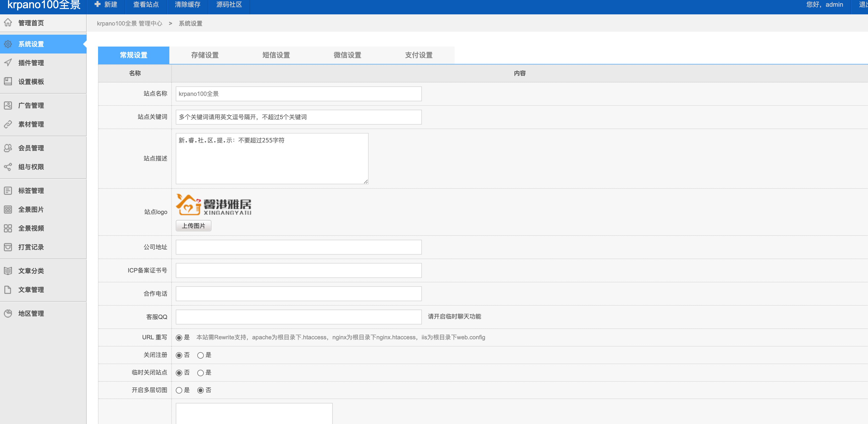Click the 站点描述 textarea

pyautogui.click(x=272, y=159)
